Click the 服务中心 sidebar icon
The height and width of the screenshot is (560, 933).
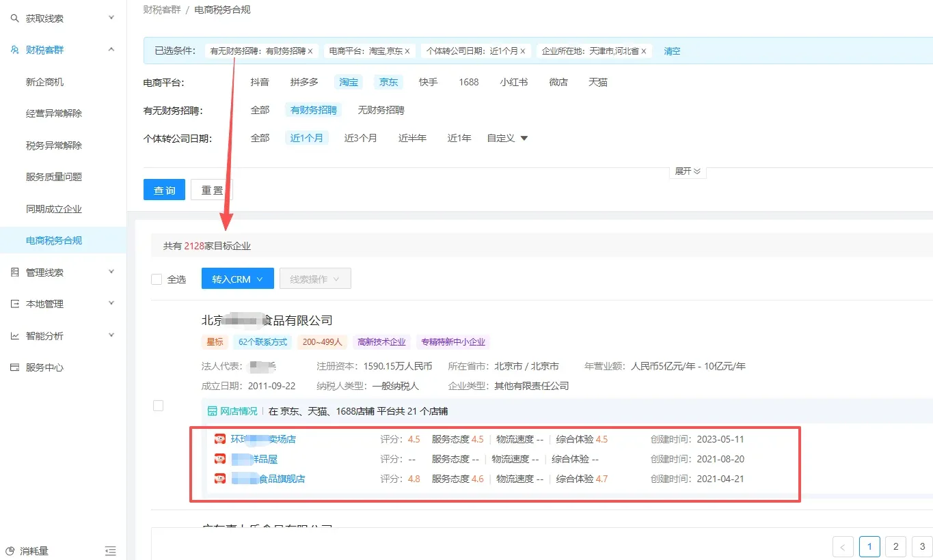pos(15,367)
